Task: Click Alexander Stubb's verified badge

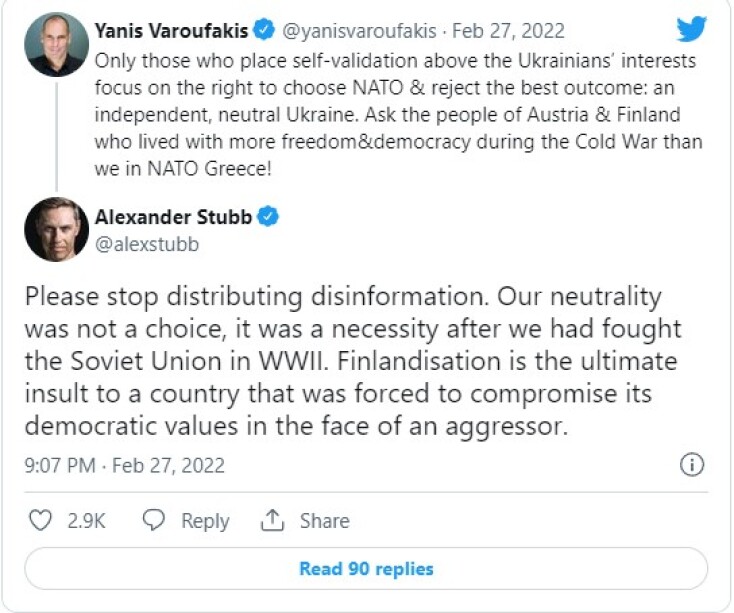Action: pos(269,216)
